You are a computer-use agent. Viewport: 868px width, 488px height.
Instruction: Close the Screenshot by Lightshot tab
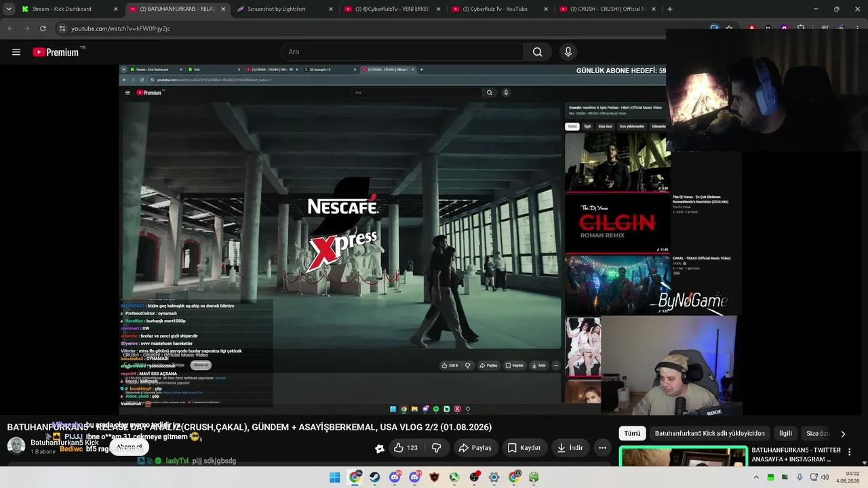coord(331,9)
